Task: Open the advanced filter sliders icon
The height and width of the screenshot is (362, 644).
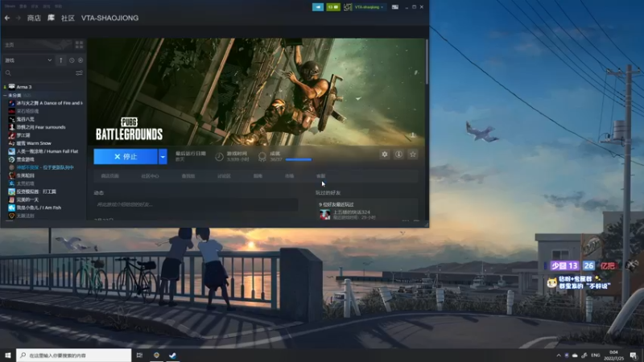Action: pos(79,73)
